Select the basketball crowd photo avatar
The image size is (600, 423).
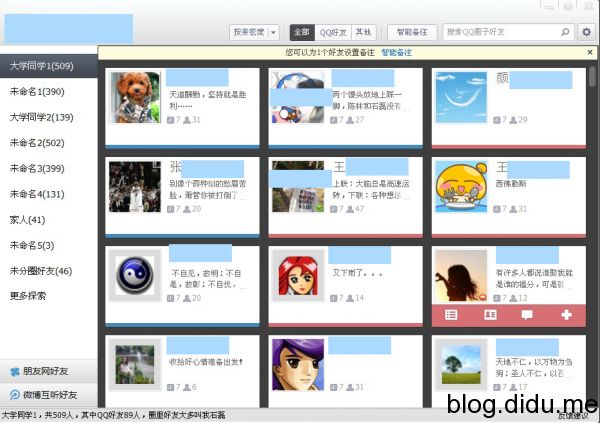click(135, 186)
